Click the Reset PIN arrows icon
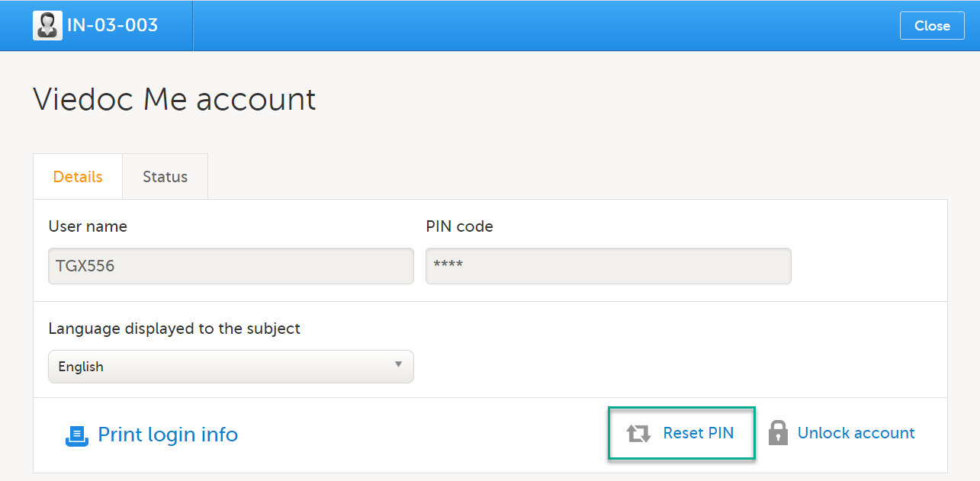 tap(638, 434)
